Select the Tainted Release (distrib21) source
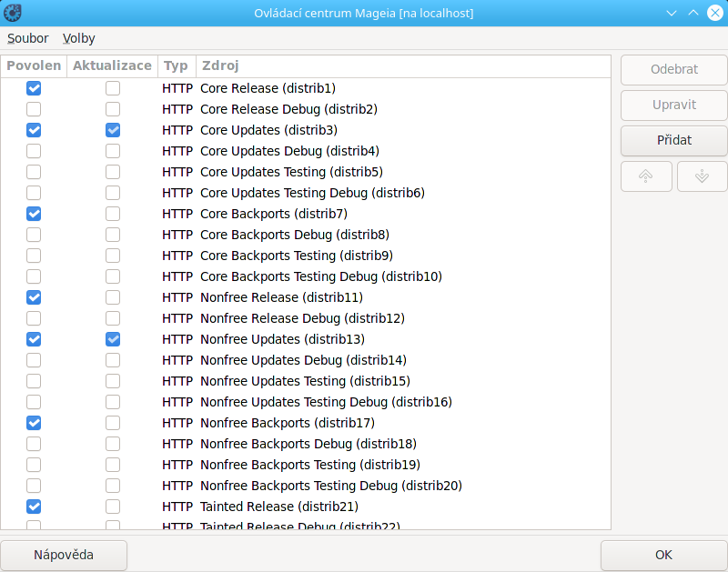 pyautogui.click(x=306, y=507)
